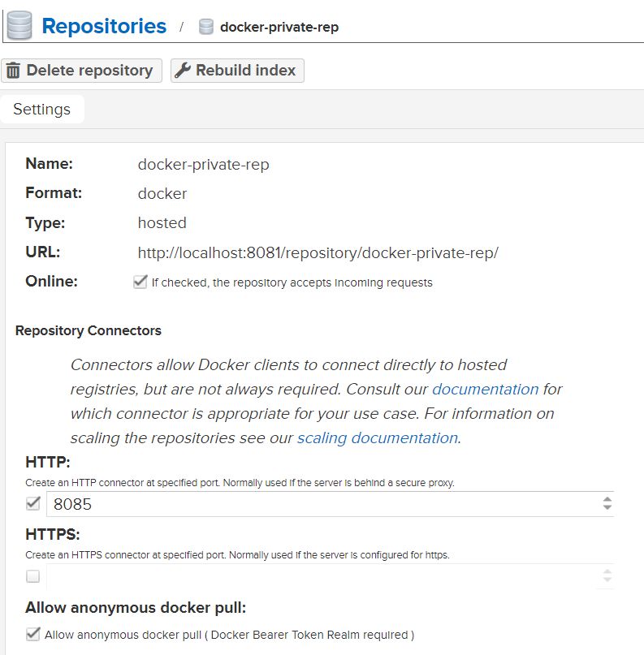This screenshot has height=655, width=644.
Task: Decrease HTTP port with the down arrow
Action: [607, 508]
